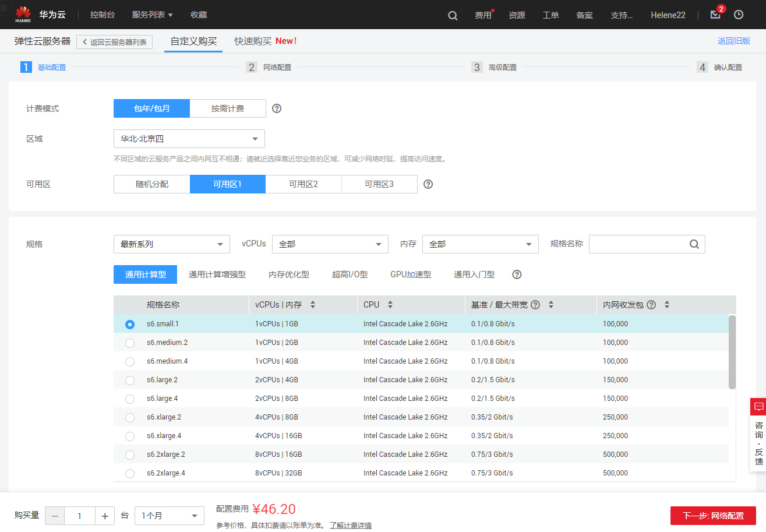Select the s6.xlarge.4 radio button
The image size is (766, 532).
point(130,436)
